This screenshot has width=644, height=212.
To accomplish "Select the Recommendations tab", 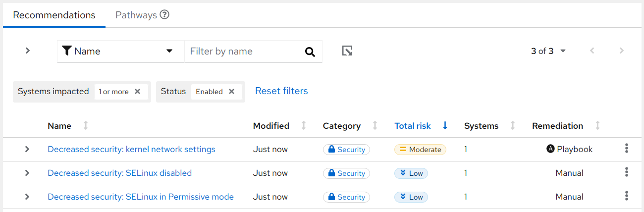I will (54, 15).
